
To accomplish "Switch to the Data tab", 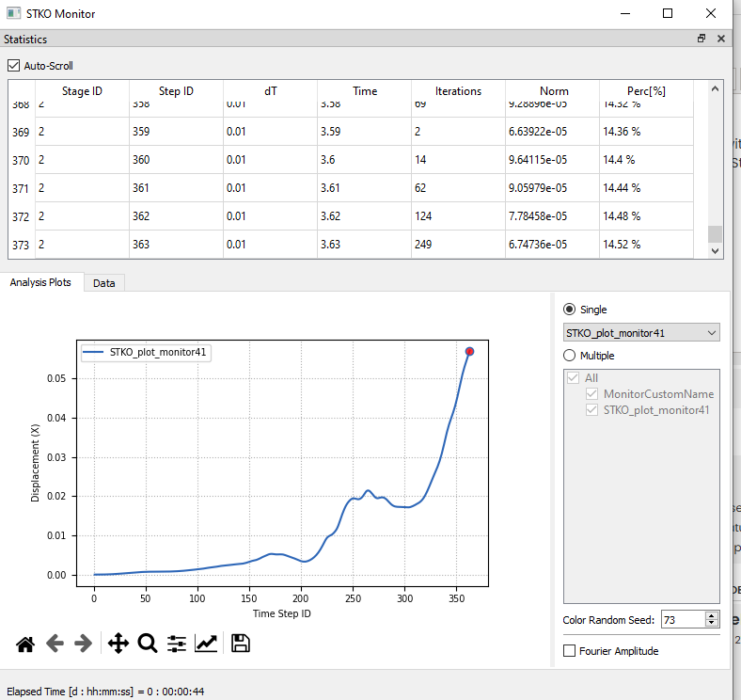I will (104, 283).
